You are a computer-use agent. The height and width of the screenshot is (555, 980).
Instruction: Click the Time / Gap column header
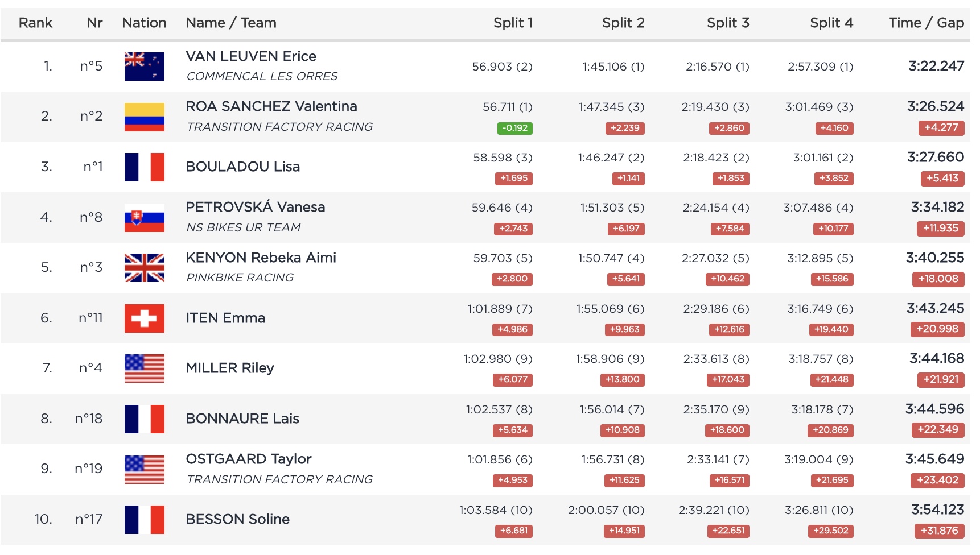(x=926, y=23)
